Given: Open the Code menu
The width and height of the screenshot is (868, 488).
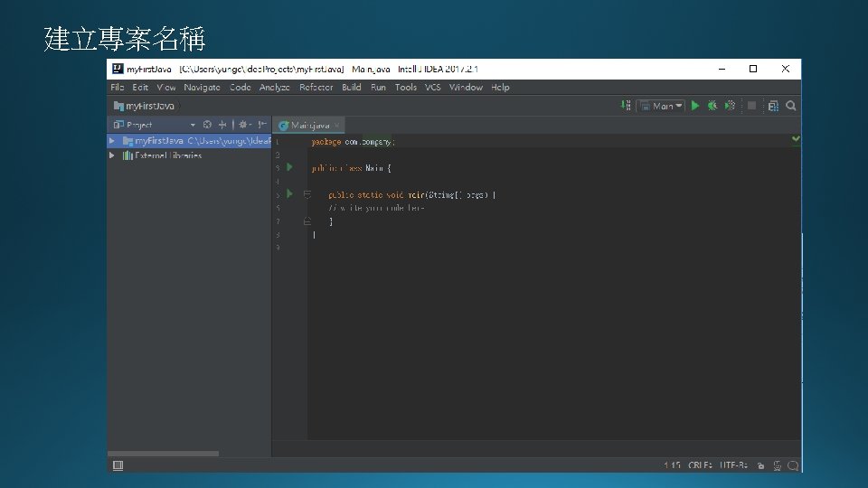Looking at the screenshot, I should pyautogui.click(x=241, y=88).
